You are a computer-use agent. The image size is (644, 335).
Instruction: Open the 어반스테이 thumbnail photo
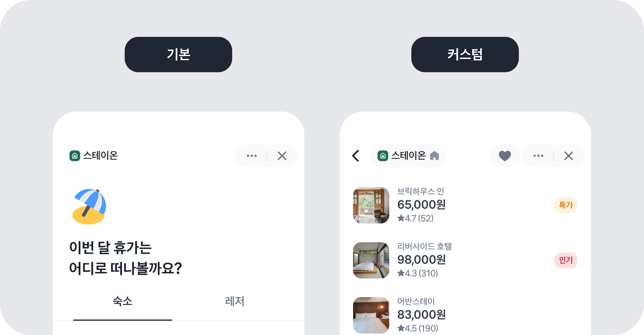click(371, 315)
